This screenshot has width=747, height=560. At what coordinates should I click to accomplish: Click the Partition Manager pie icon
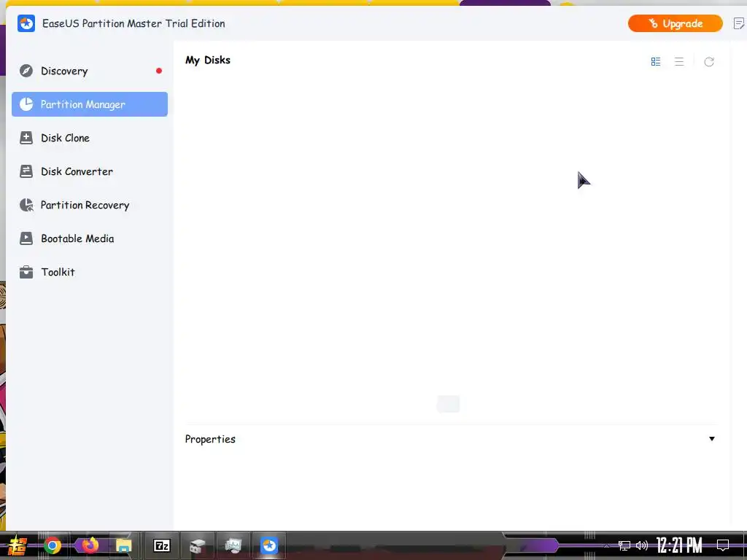coord(26,104)
